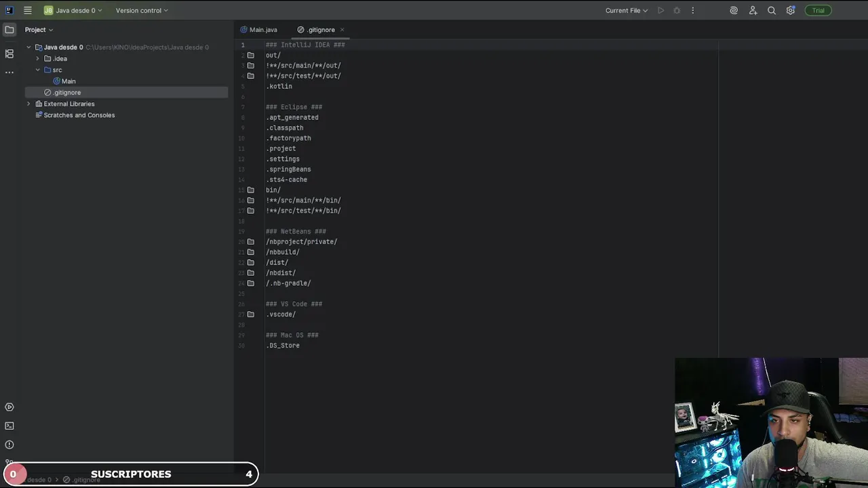Expand the .idea folder
The height and width of the screenshot is (488, 868).
[x=38, y=59]
